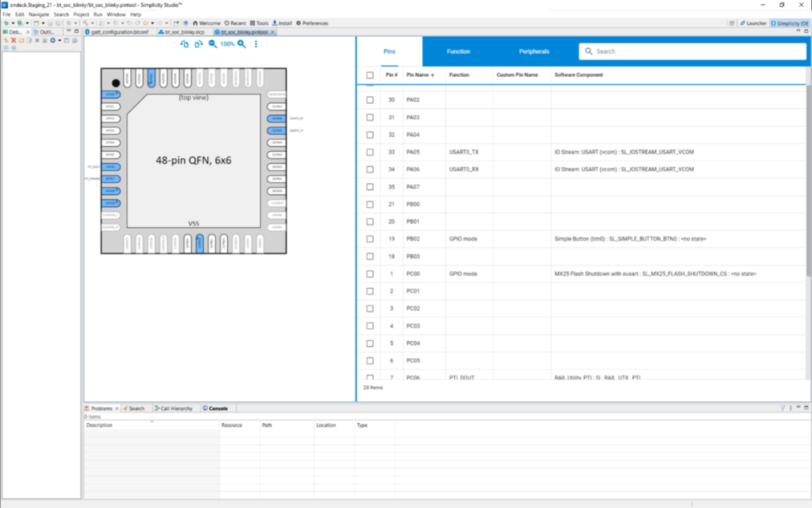Open the Tools menu icon in the toolbar
Viewport: 812px width, 508px height.
(259, 23)
